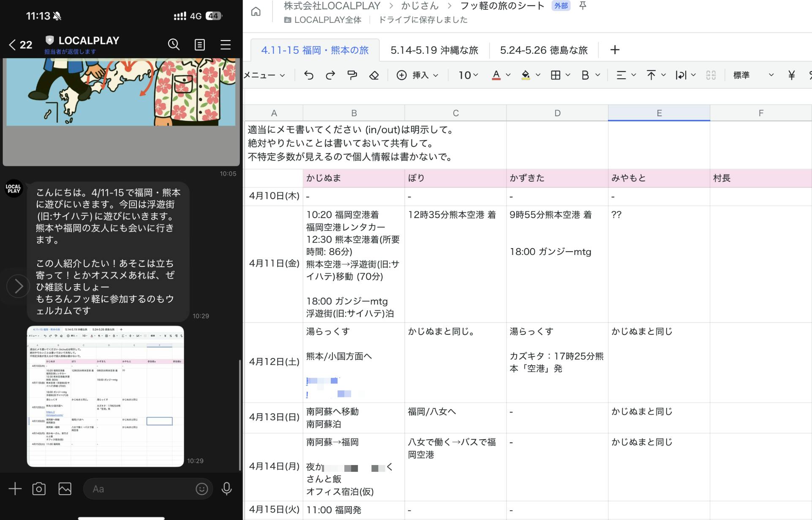The height and width of the screenshot is (520, 812).
Task: Toggle currency yen format button
Action: 791,75
